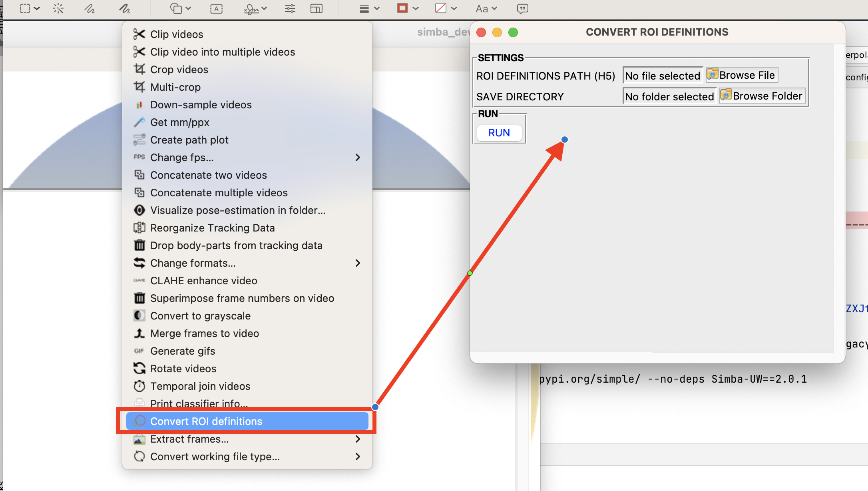This screenshot has height=491, width=868.
Task: Click the No folder selected field
Action: click(669, 96)
